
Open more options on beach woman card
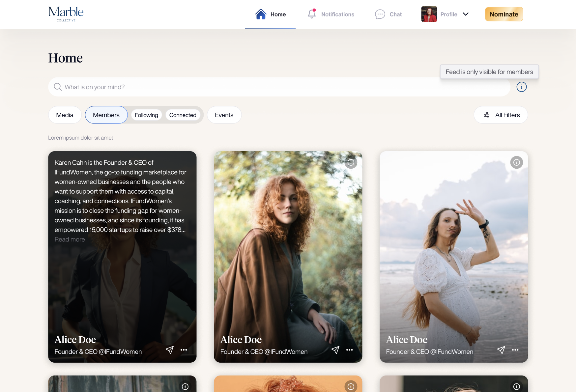coord(515,350)
